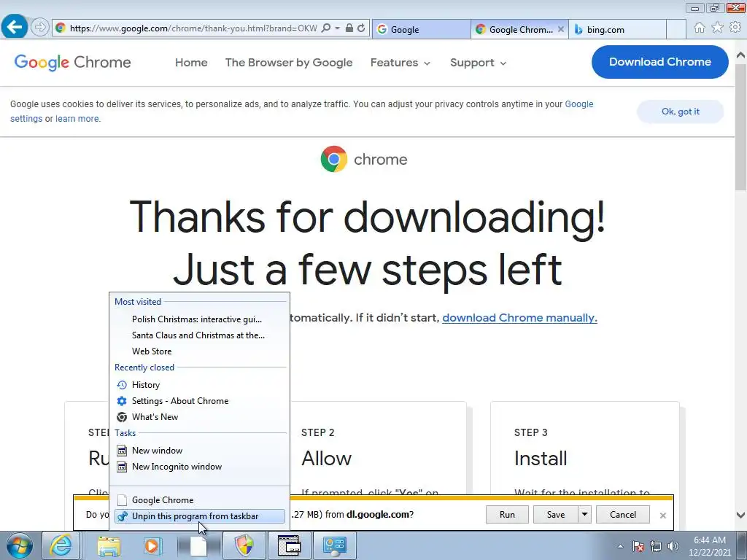Open the Control Panel taskbar icon
747x560 pixels.
(x=334, y=545)
